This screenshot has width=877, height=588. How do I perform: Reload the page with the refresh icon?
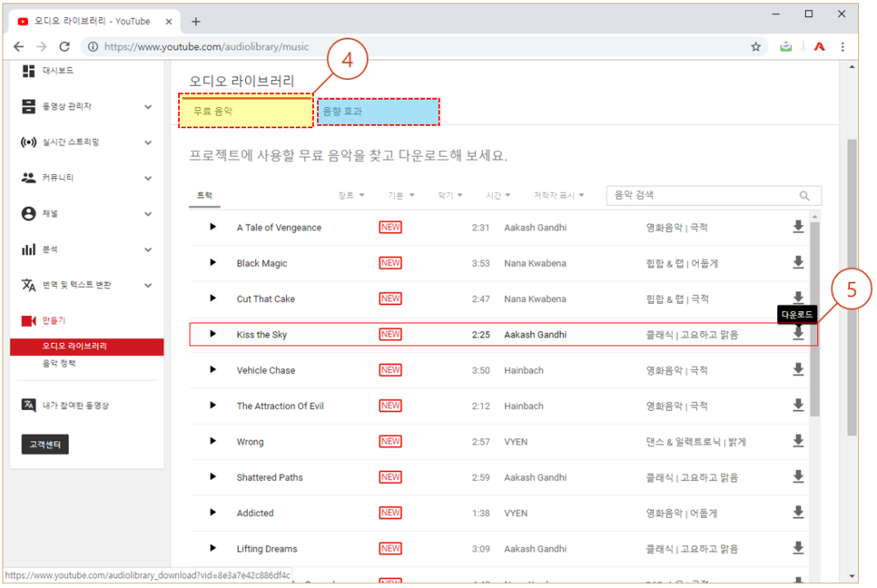click(x=64, y=47)
